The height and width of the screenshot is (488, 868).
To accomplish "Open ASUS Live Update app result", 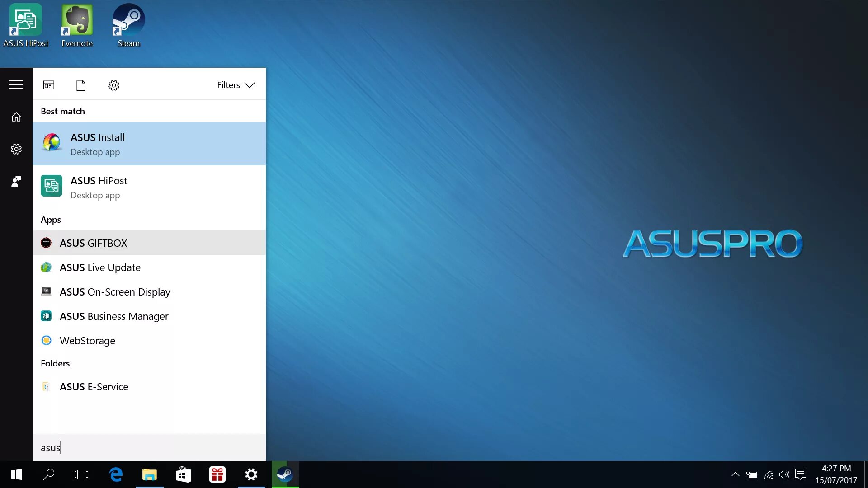I will [149, 267].
